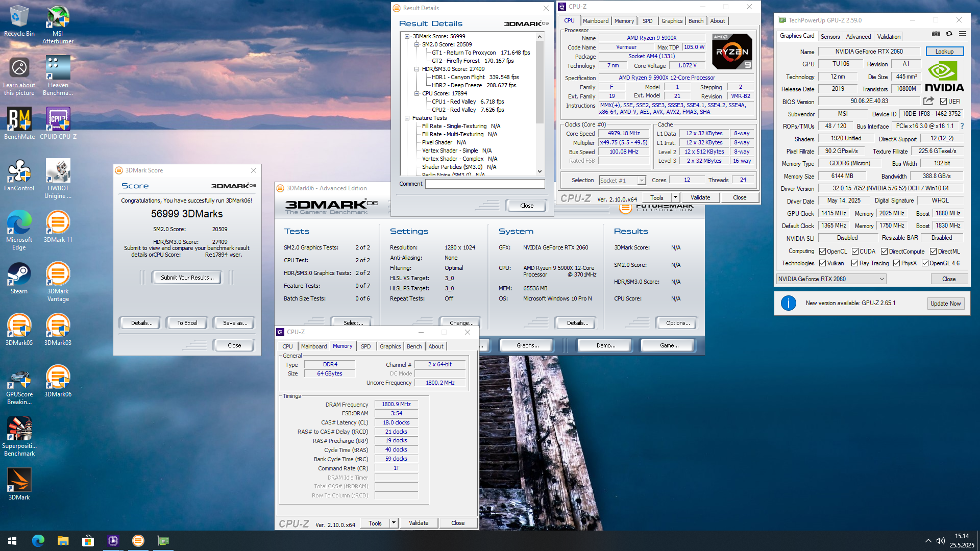Open the 3DMark desktop icon
The width and height of the screenshot is (980, 551).
point(19,484)
